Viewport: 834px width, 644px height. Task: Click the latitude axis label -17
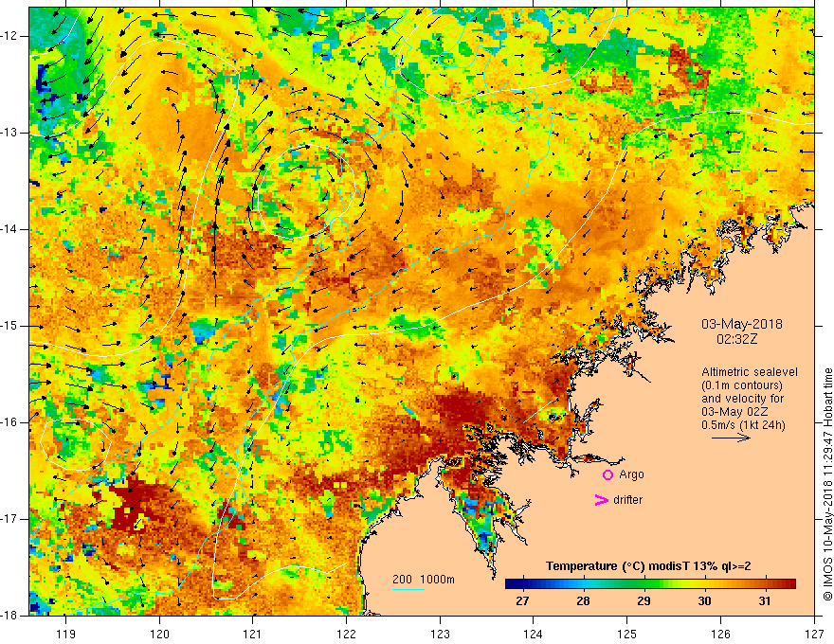coord(10,519)
